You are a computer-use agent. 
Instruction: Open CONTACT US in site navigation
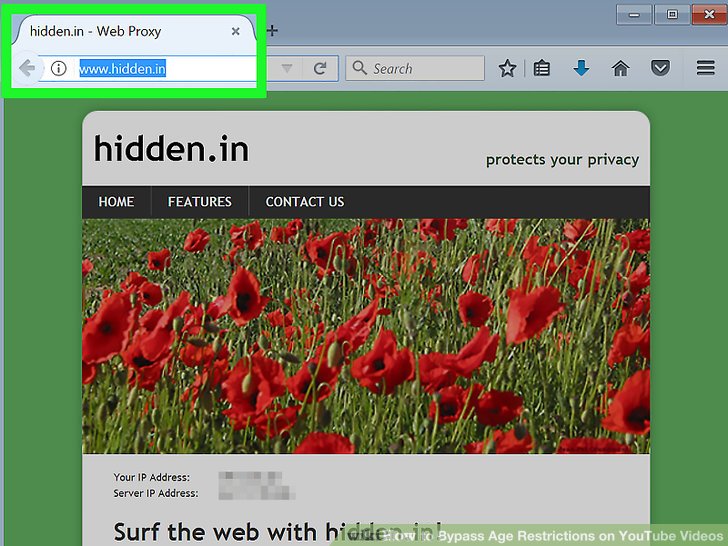pyautogui.click(x=305, y=202)
